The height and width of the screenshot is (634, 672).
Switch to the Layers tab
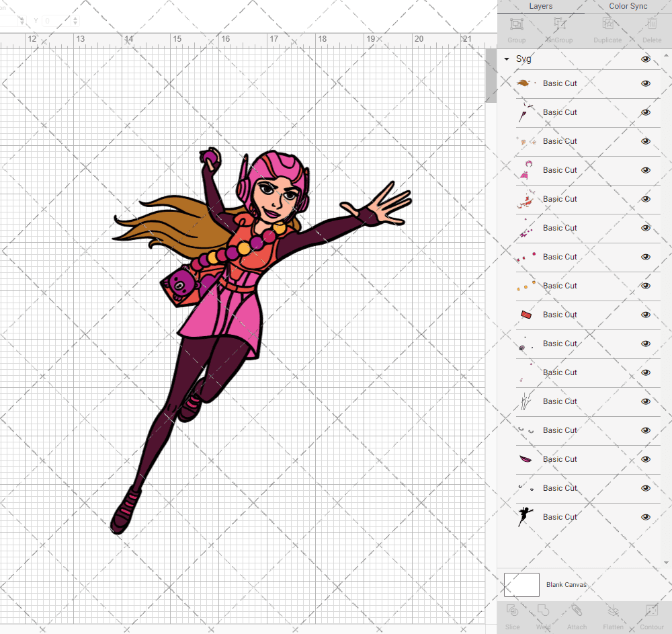[540, 7]
